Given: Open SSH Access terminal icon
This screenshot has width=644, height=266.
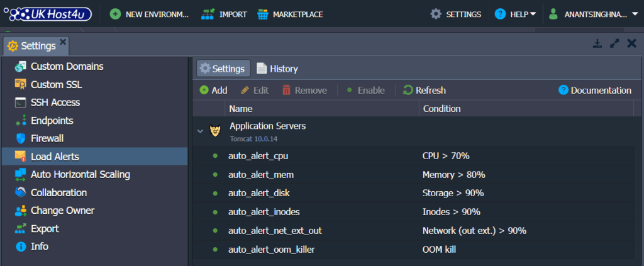Looking at the screenshot, I should tap(20, 103).
